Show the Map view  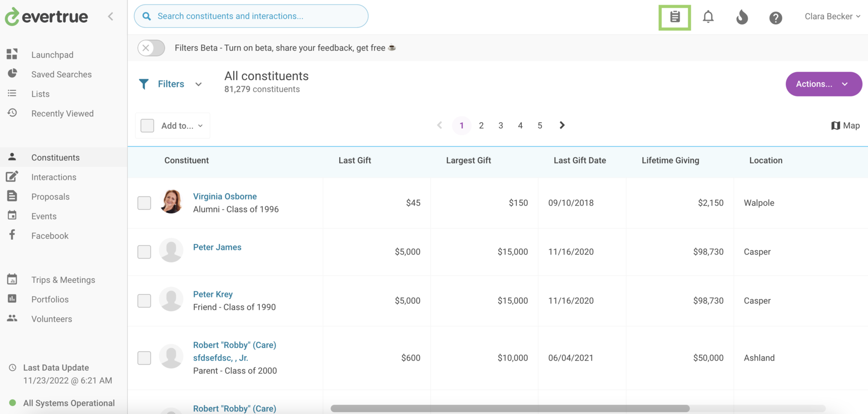click(x=845, y=126)
